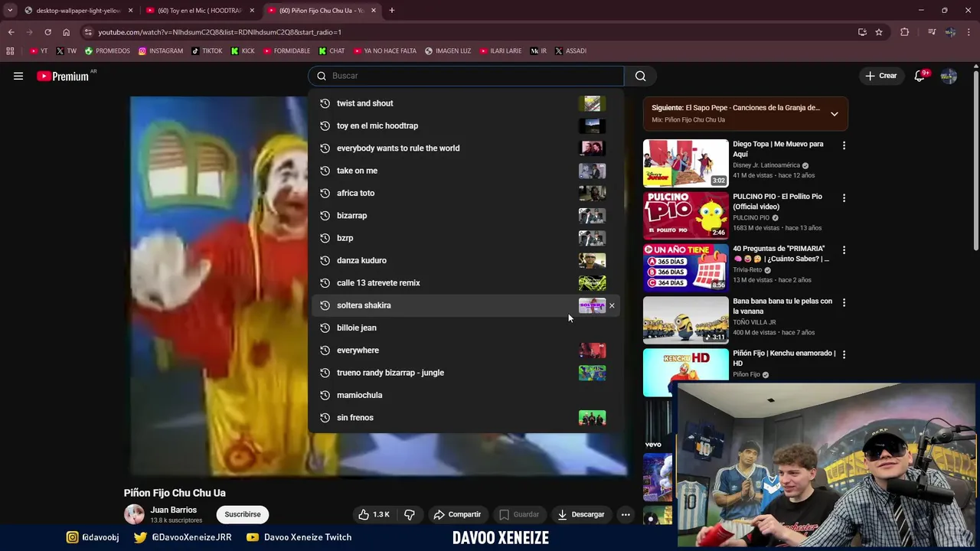
Task: Click the browser address bar URL
Action: (x=220, y=32)
